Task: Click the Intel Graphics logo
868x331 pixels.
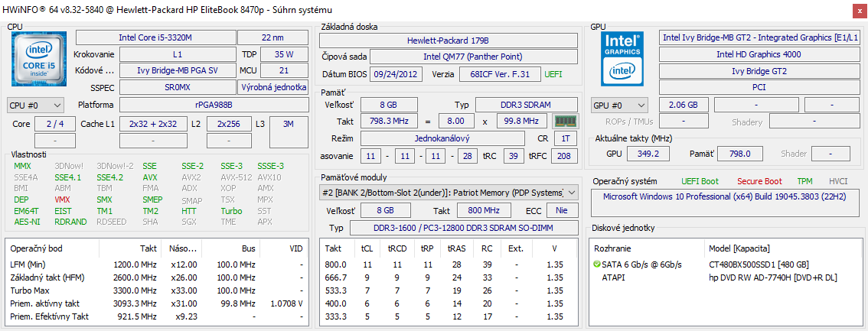Action: point(623,58)
